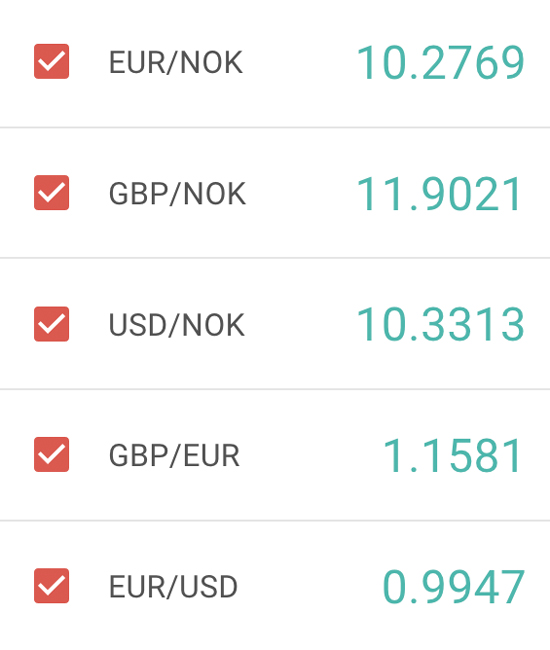Screen dimensions: 550x650
Task: Select the EUR/NOK pair label
Action: coord(176,63)
